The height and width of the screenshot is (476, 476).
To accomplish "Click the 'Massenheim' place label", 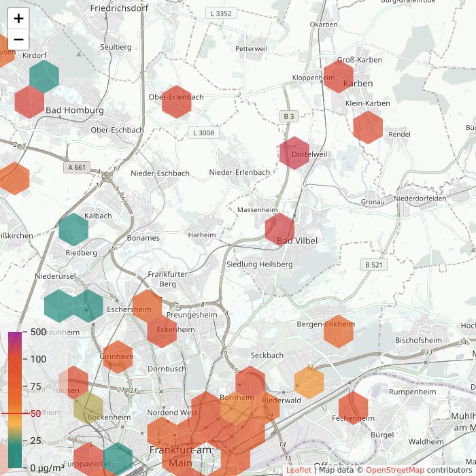I will click(258, 209).
